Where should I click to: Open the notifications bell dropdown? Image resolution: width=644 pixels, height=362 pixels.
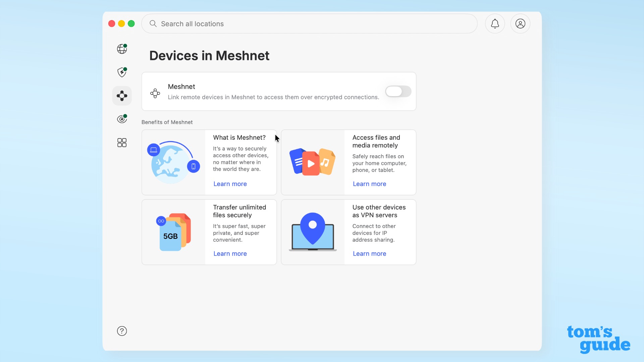[495, 23]
